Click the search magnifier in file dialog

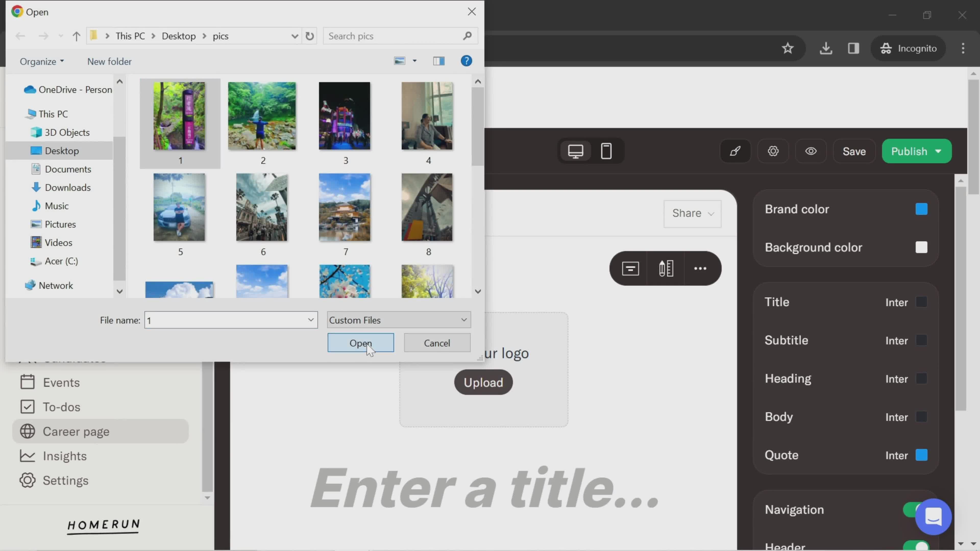[x=467, y=36]
